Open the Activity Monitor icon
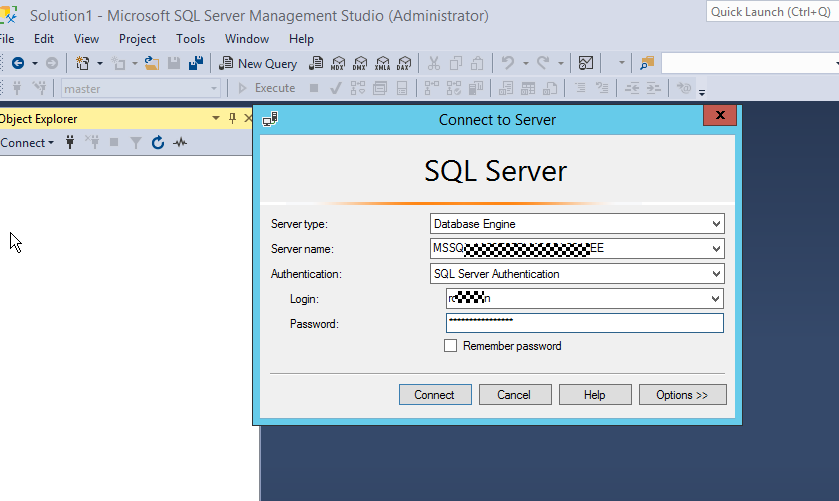This screenshot has height=501, width=839. coord(586,63)
